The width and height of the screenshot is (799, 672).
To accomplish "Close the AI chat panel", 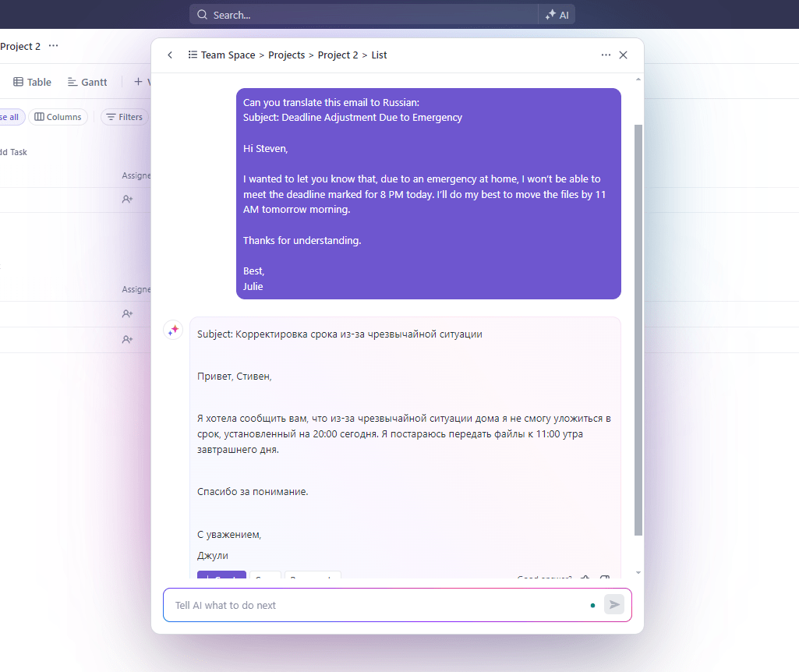I will 623,55.
